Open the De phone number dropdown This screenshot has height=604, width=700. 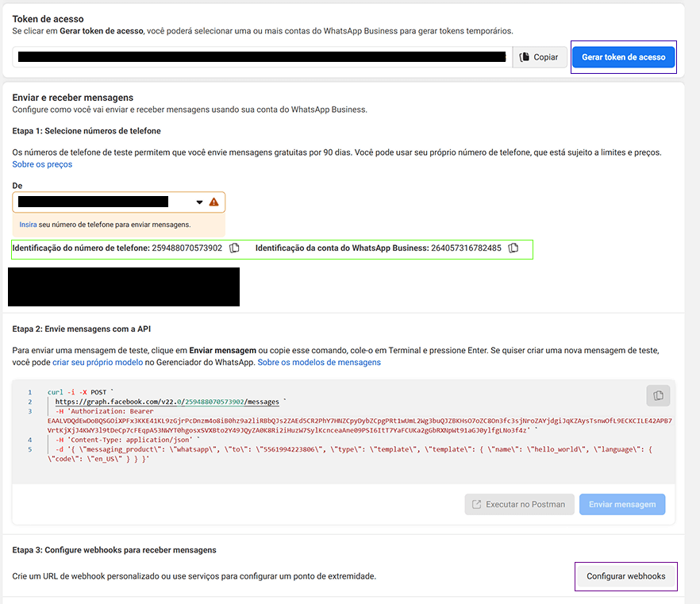click(x=103, y=202)
